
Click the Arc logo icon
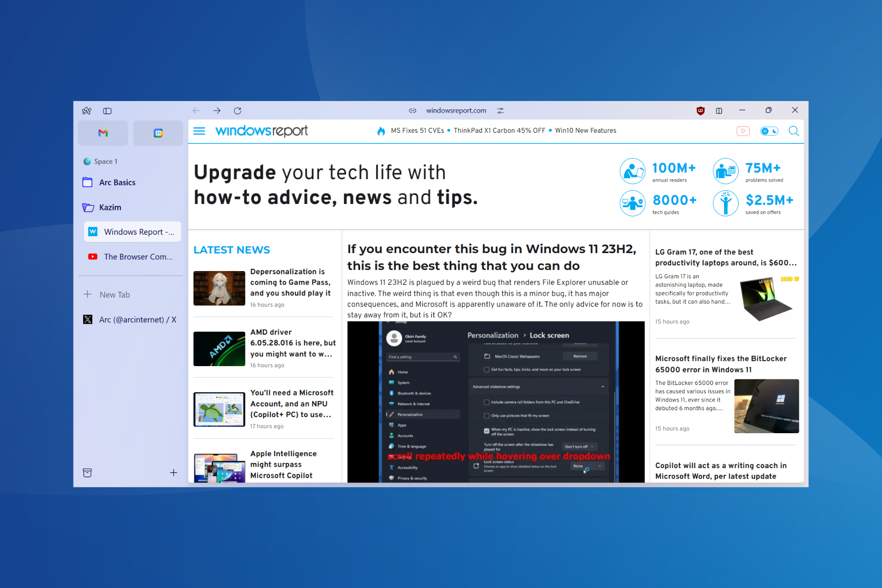[x=86, y=111]
